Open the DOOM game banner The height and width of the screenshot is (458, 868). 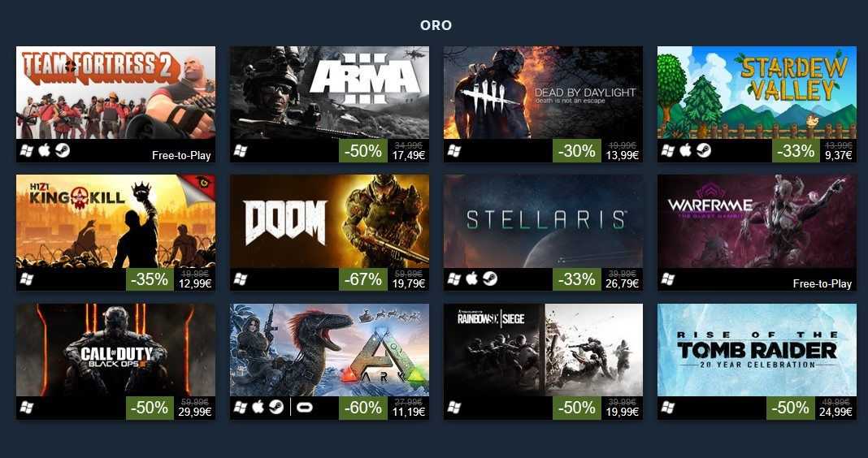[329, 221]
